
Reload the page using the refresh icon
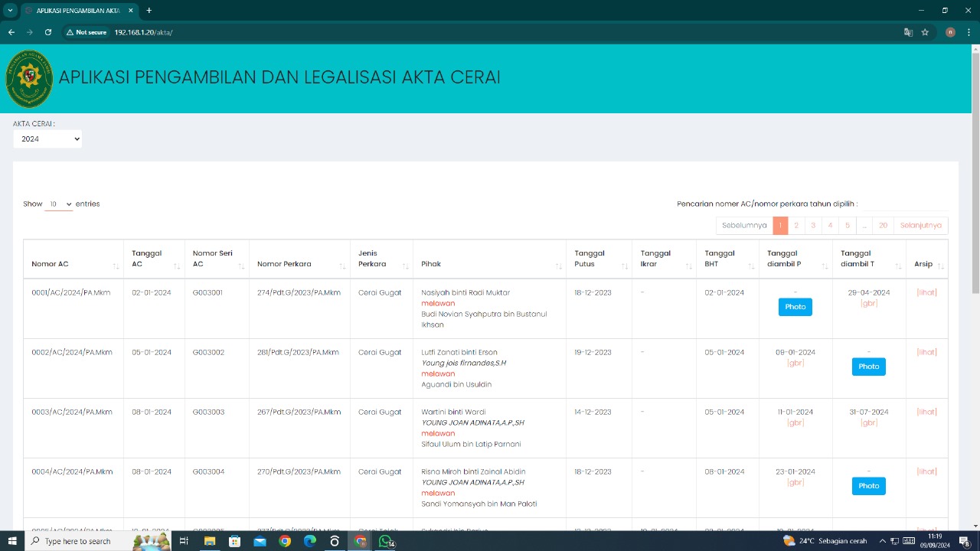click(48, 32)
